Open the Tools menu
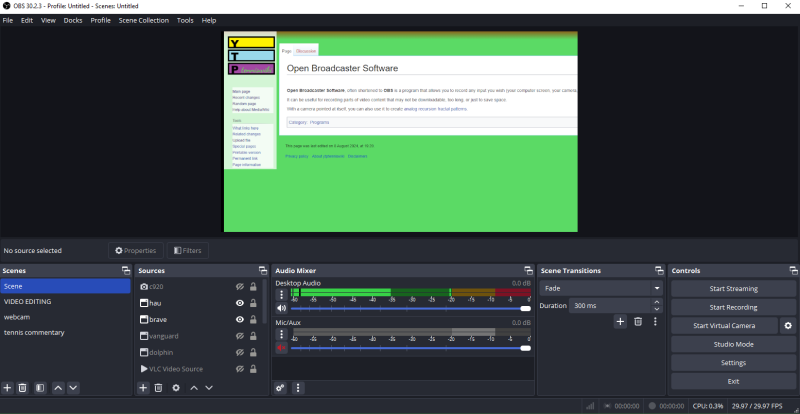Screen dimensions: 800x414 coord(185,20)
